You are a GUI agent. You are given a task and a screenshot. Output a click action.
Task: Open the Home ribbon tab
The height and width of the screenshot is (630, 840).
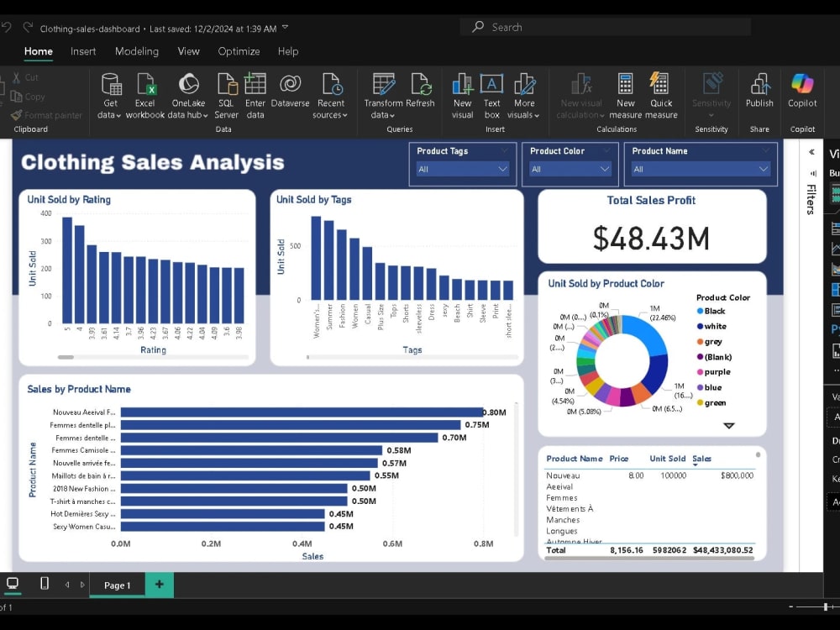pos(39,51)
